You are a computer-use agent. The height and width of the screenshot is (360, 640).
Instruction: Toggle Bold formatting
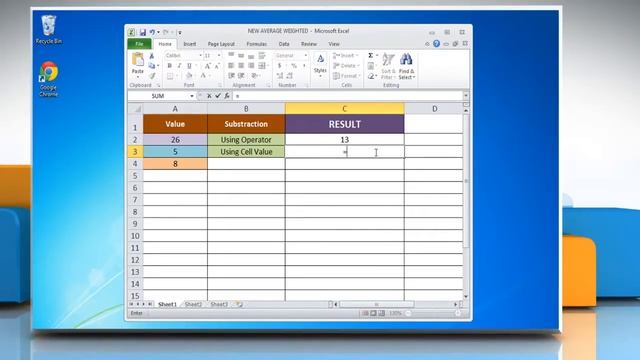169,66
